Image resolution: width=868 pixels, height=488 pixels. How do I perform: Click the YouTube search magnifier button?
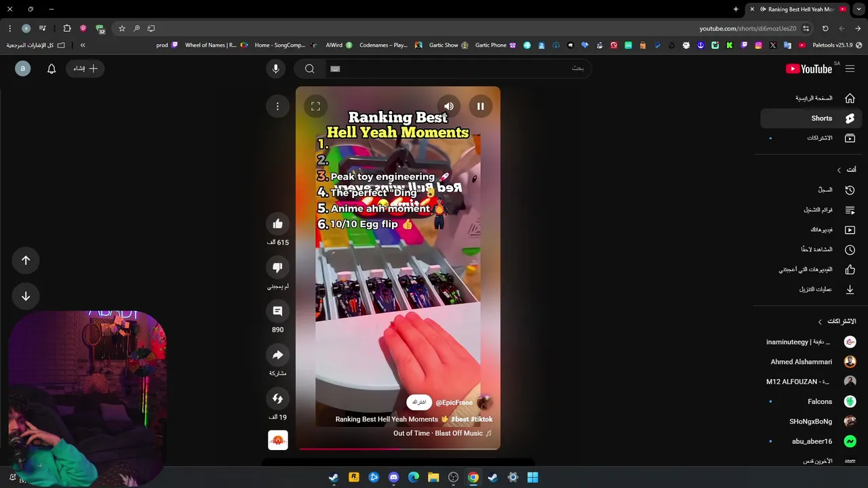(x=309, y=68)
